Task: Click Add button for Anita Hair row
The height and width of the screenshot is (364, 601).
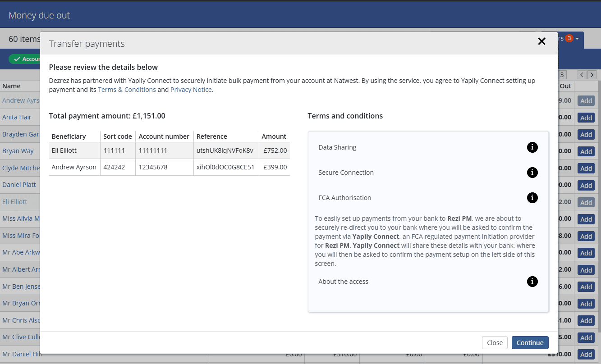Action: (x=586, y=118)
